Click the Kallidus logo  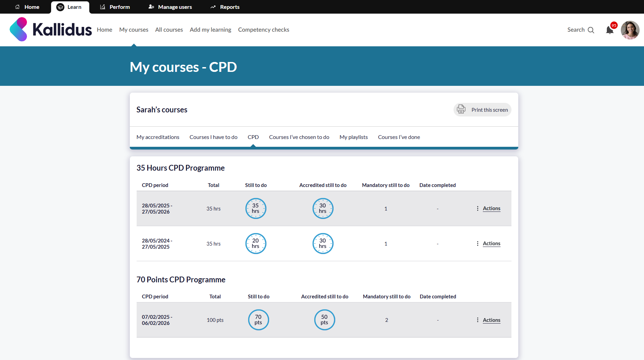[50, 30]
